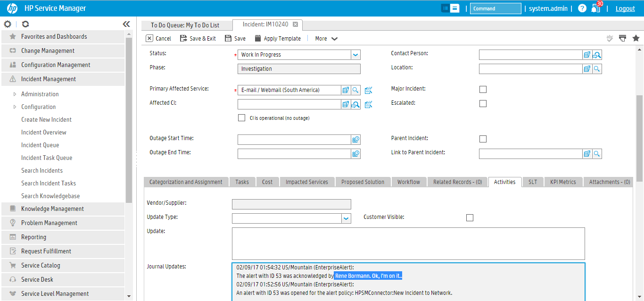Viewport: 644px width, 301px height.
Task: Open the Status dropdown arrow
Action: point(355,55)
